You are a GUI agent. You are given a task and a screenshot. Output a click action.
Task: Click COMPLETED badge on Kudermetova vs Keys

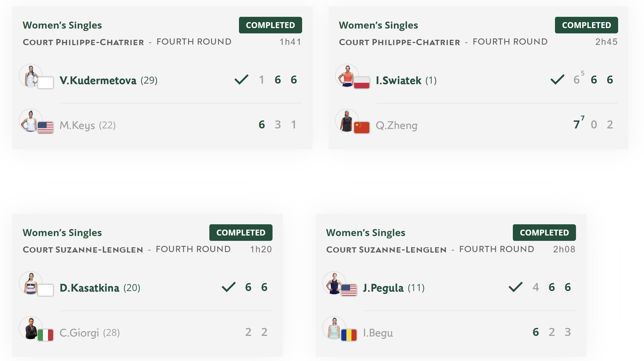[x=270, y=25]
